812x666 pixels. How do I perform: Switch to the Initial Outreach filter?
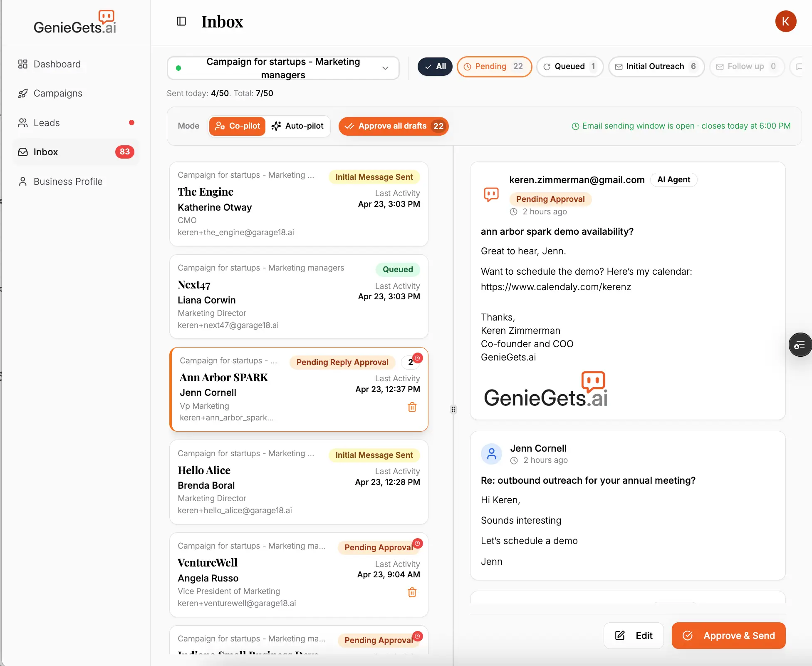pyautogui.click(x=656, y=66)
